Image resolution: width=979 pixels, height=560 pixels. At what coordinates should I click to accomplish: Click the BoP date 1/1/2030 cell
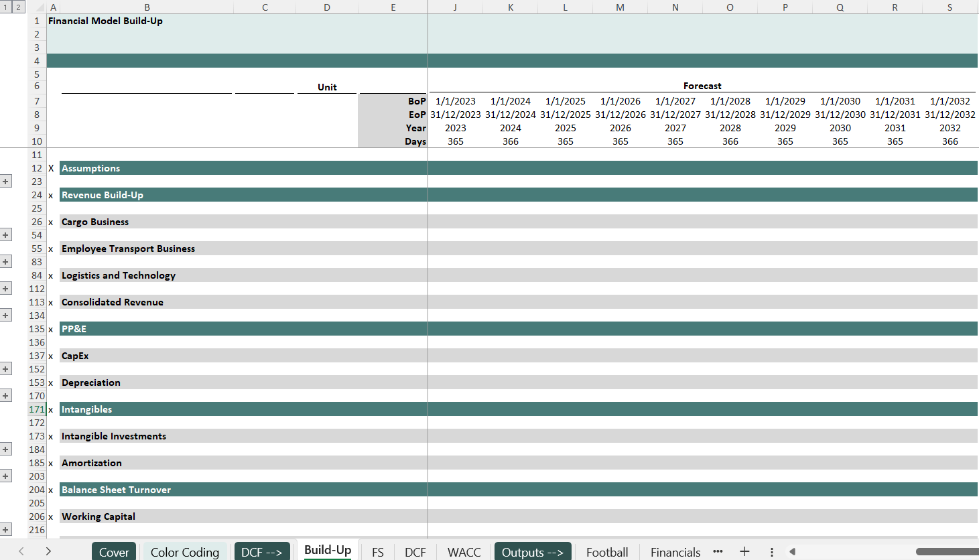point(840,101)
